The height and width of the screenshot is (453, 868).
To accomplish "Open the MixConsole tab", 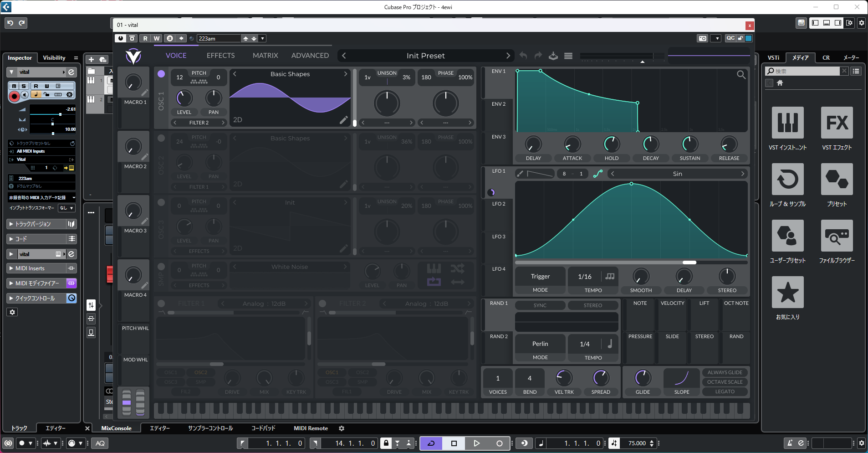I will click(x=116, y=428).
